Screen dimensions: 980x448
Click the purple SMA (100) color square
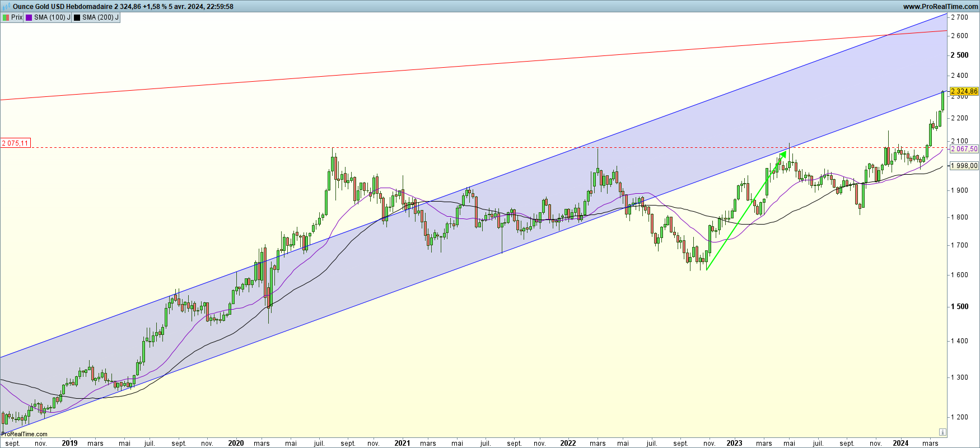29,17
